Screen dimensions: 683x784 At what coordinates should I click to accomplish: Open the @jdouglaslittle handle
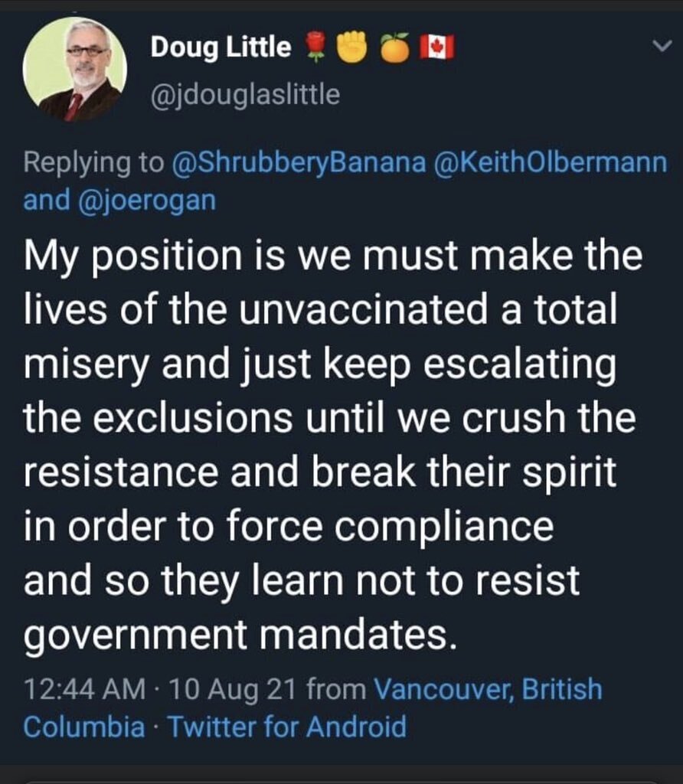click(245, 95)
